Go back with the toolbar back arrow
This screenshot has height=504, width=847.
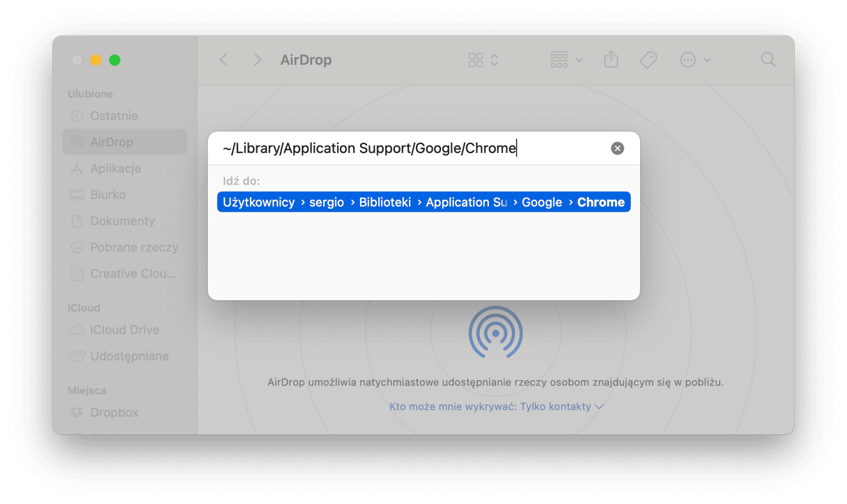tap(224, 60)
